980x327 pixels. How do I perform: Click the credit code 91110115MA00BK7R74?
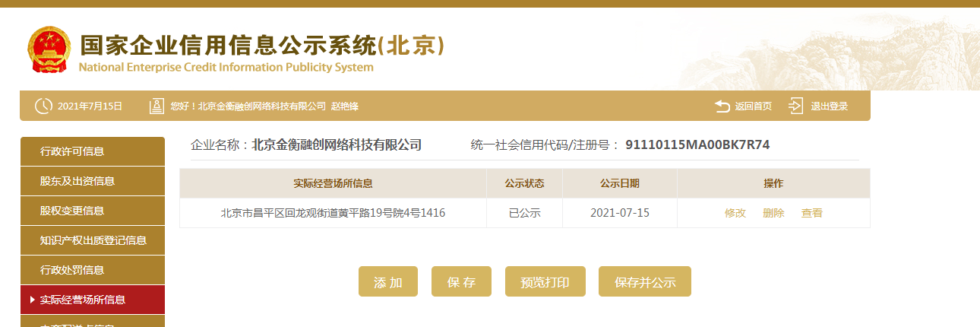point(698,144)
